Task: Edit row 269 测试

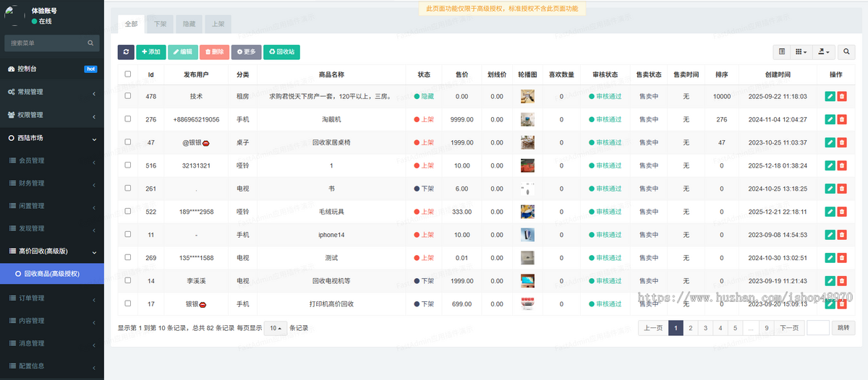Action: coord(830,258)
